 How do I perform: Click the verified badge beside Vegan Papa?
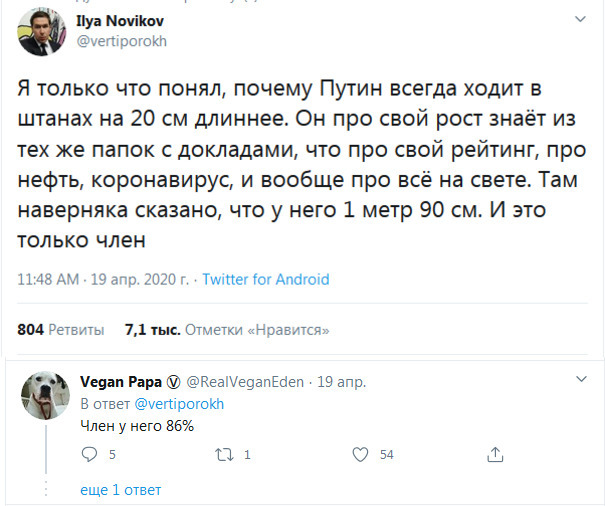[x=171, y=382]
